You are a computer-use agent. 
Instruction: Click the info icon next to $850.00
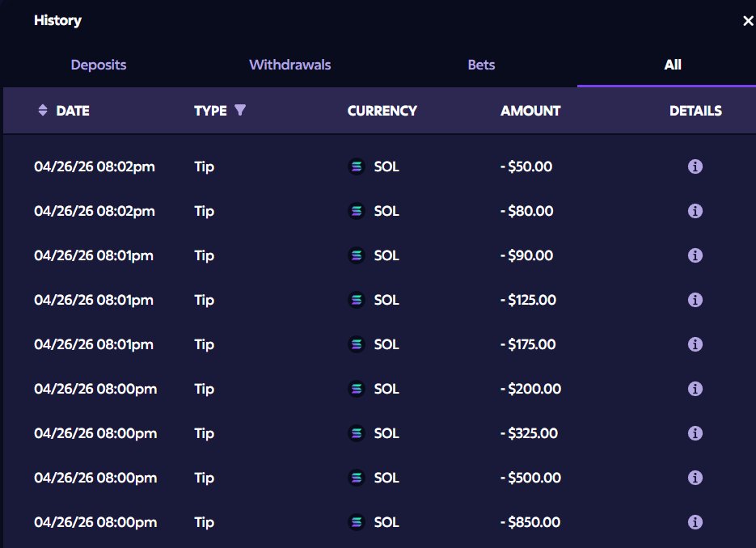[x=695, y=522]
